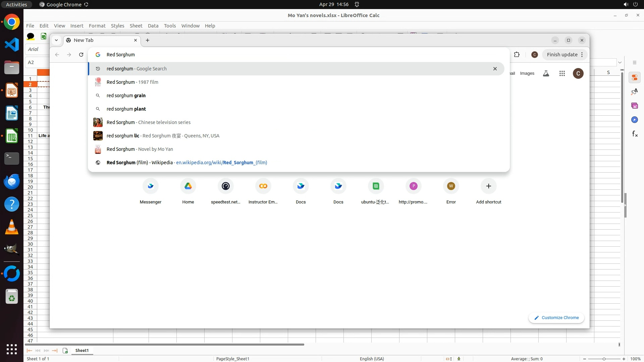
Task: Expand the Calc formula bar chevron
Action: point(620,62)
